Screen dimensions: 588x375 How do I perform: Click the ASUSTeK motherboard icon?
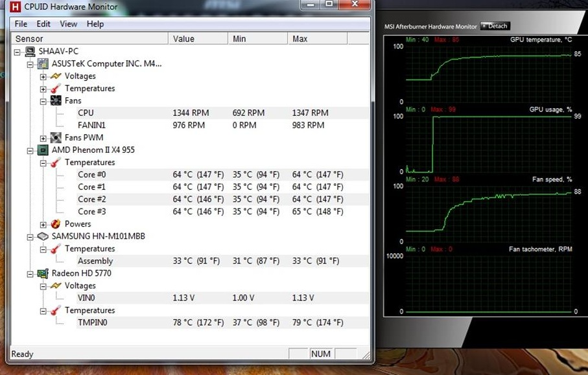tap(43, 63)
